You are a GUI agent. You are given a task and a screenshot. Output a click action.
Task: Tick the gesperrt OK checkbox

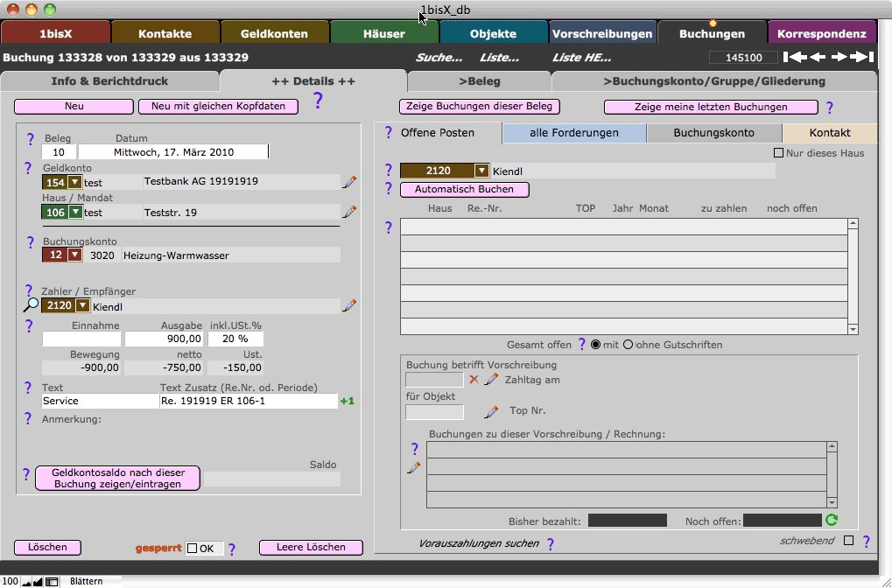click(x=192, y=549)
